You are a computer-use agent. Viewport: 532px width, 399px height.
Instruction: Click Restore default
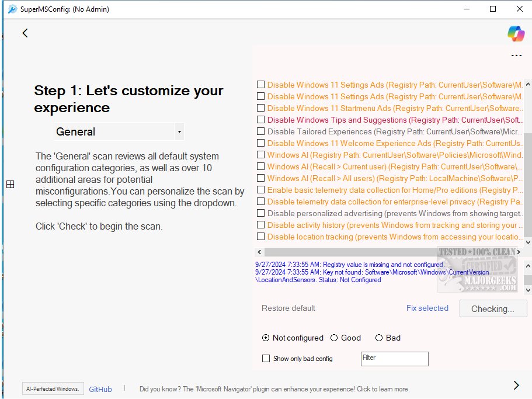tap(288, 308)
